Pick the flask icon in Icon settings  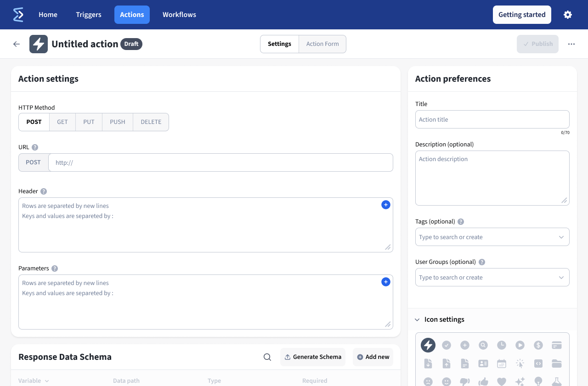(x=557, y=382)
